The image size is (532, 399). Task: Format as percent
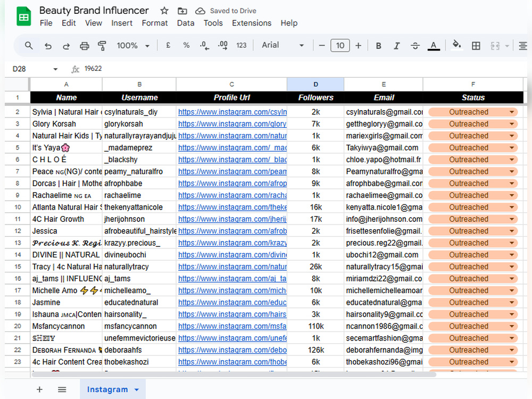click(x=186, y=45)
